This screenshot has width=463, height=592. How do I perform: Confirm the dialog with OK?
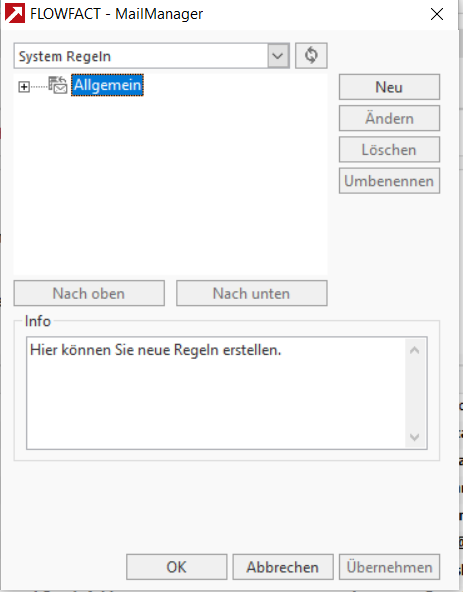[177, 567]
